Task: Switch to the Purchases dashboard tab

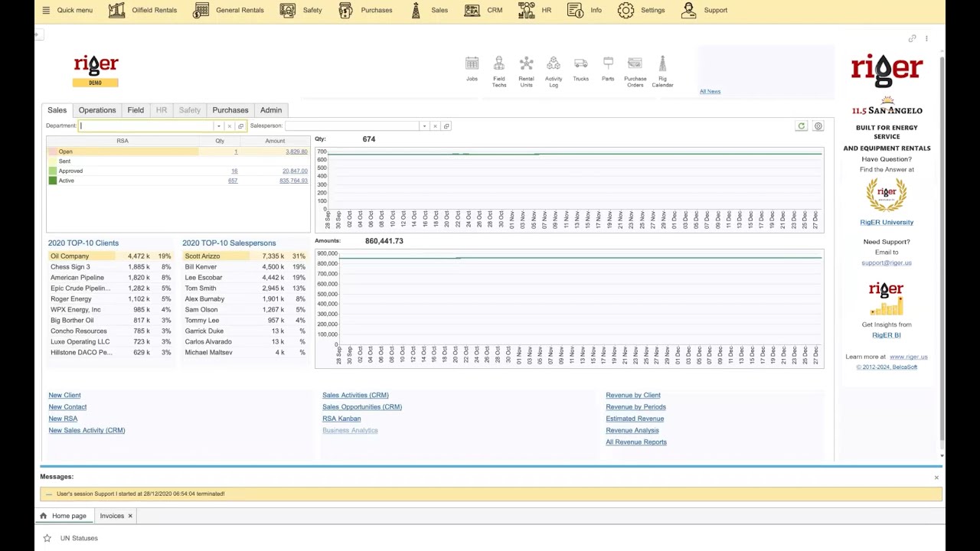Action: pos(230,110)
